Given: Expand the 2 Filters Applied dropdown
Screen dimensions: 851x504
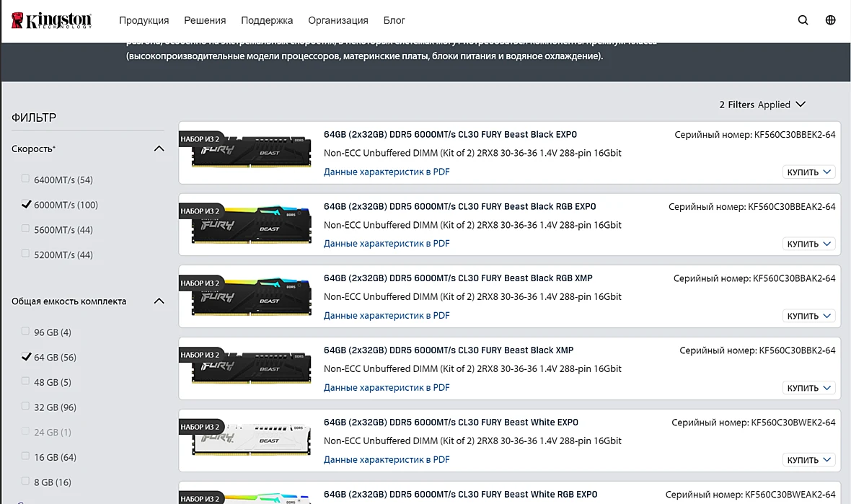Looking at the screenshot, I should point(762,104).
